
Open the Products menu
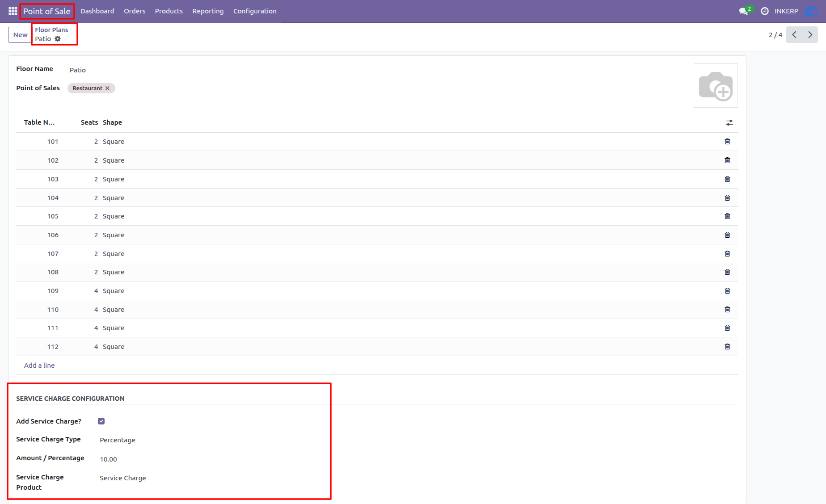(169, 11)
